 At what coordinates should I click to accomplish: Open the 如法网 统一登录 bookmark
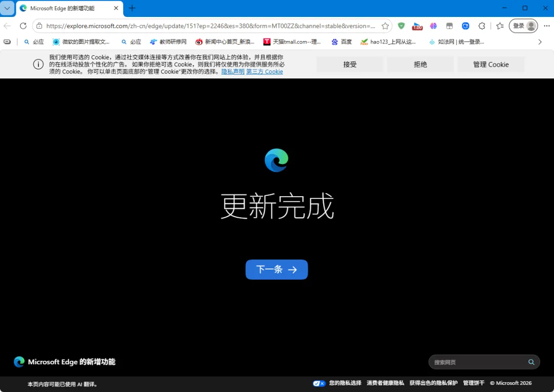457,42
